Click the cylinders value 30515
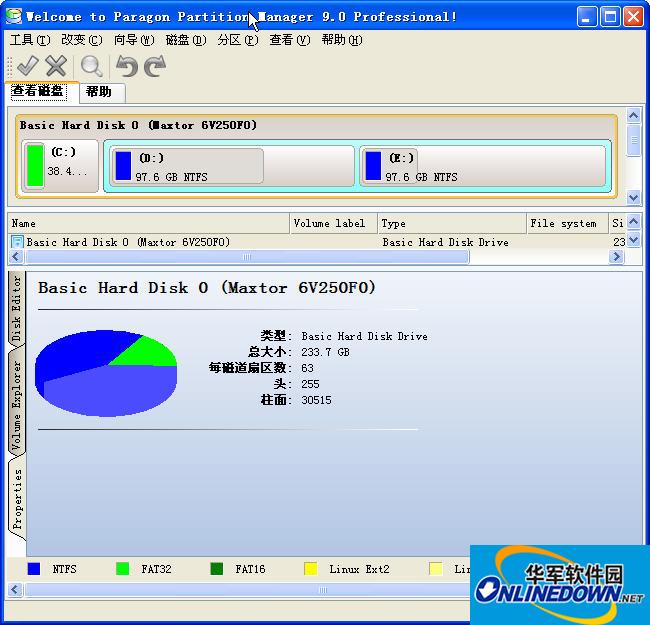Screen dimensions: 650x625 pos(316,400)
